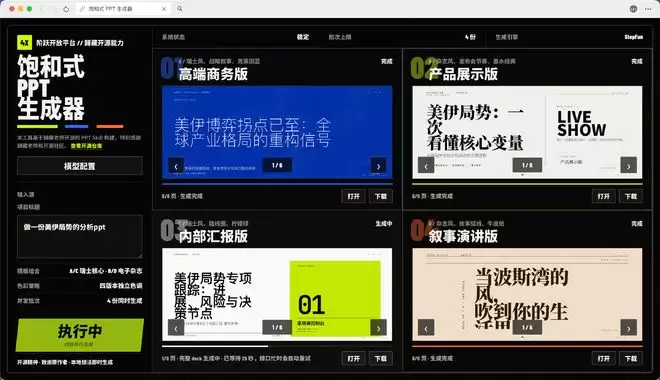This screenshot has height=380, width=660.
Task: Go to the next slide in 内部汇报版
Action: pyautogui.click(x=378, y=328)
